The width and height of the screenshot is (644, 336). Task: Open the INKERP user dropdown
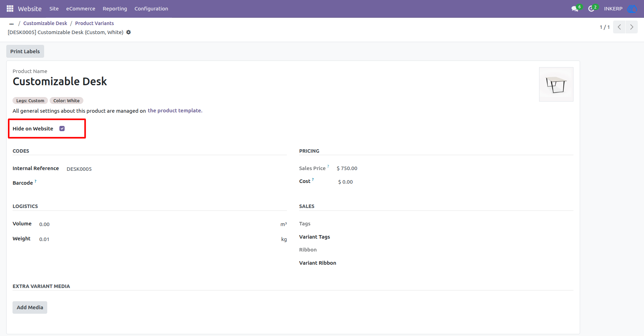(x=613, y=9)
